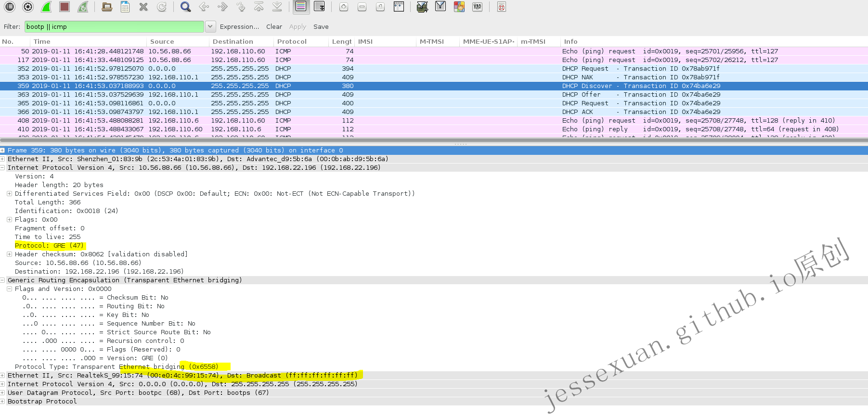Open coloring rules editor
This screenshot has width=868, height=416.
459,7
